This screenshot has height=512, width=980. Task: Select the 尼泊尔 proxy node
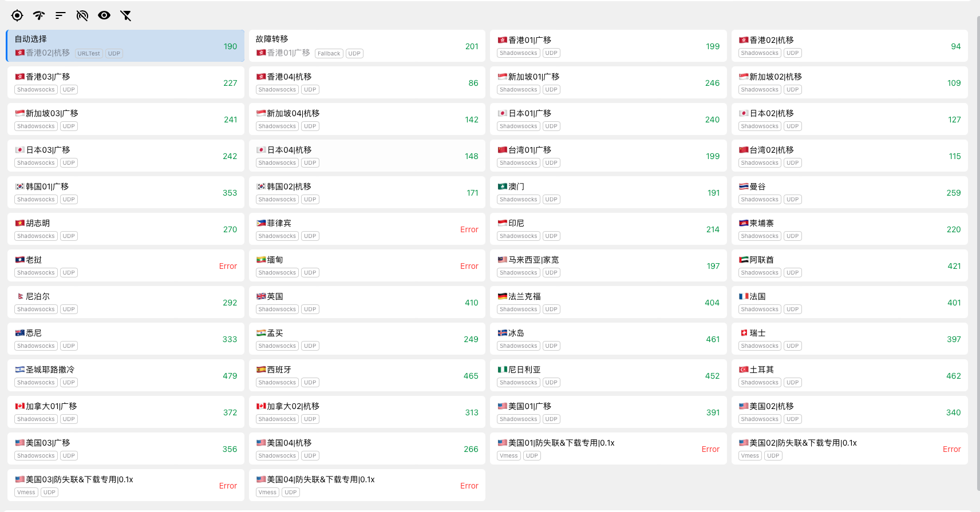[125, 302]
